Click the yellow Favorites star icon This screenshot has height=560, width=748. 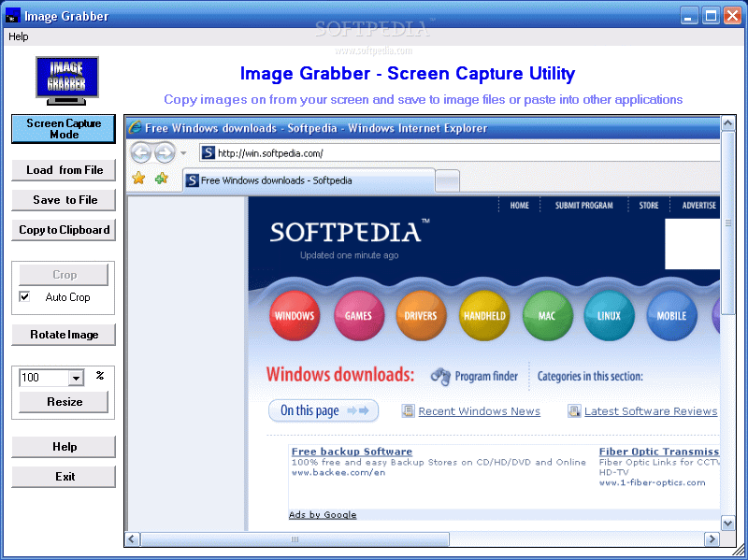point(138,177)
